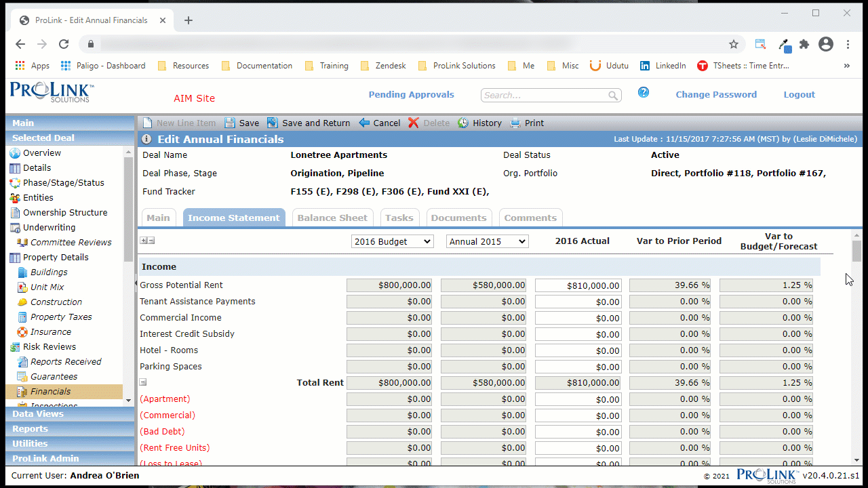Click the Logout link
Screen dimensions: 868x488
800,95
